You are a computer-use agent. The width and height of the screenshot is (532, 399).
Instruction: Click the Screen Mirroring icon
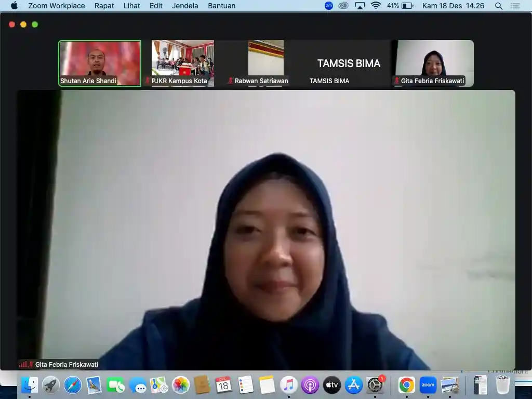coord(360,6)
